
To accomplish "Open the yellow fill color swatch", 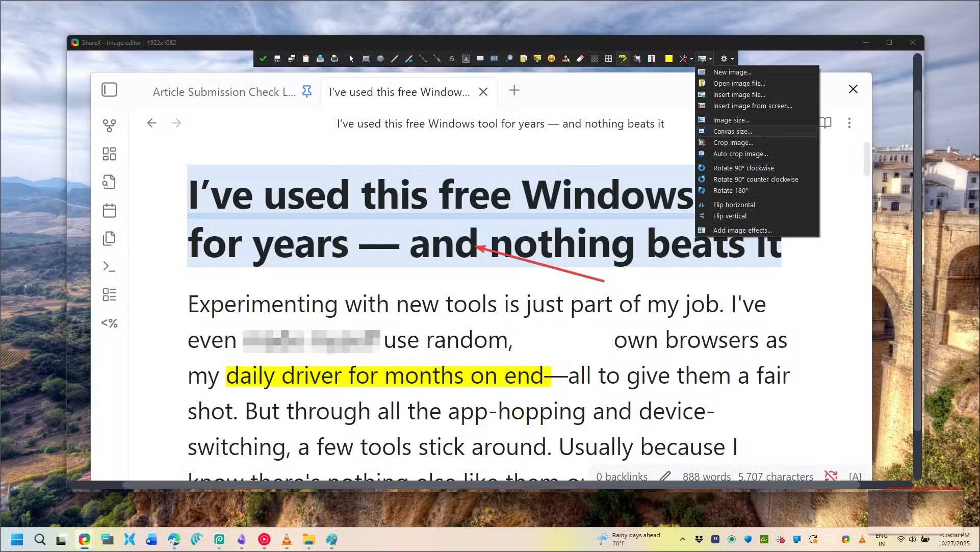I will coord(668,59).
